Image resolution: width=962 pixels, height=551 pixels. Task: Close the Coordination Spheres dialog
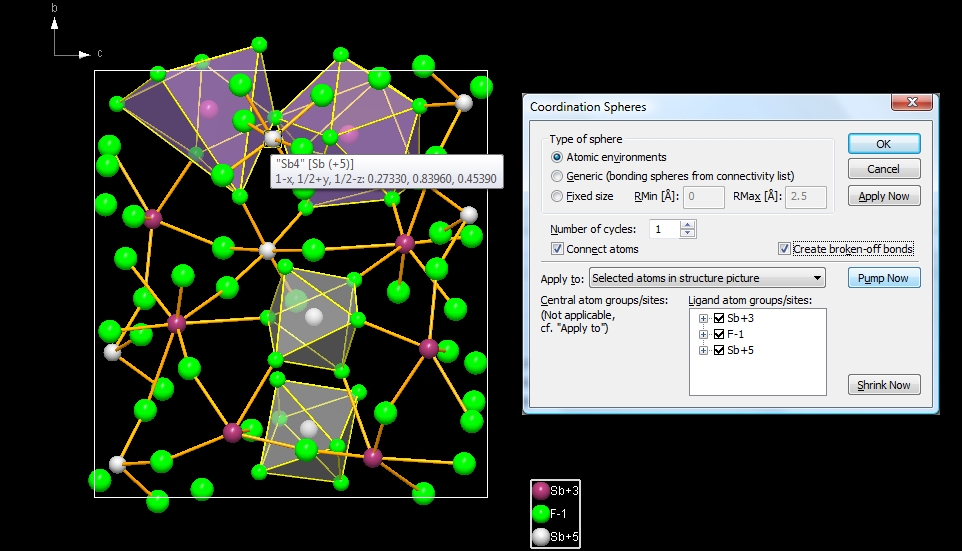911,102
